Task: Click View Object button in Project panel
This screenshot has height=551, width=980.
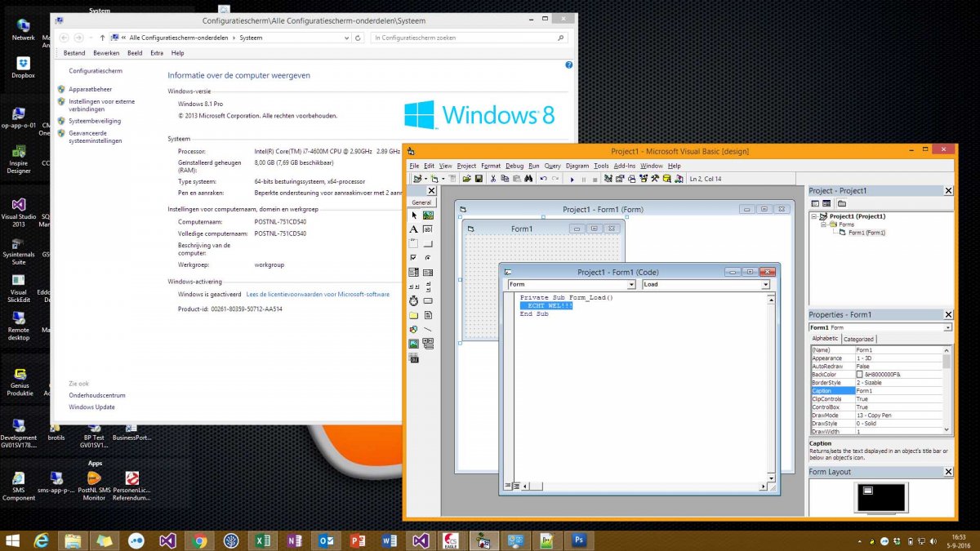Action: pyautogui.click(x=826, y=203)
